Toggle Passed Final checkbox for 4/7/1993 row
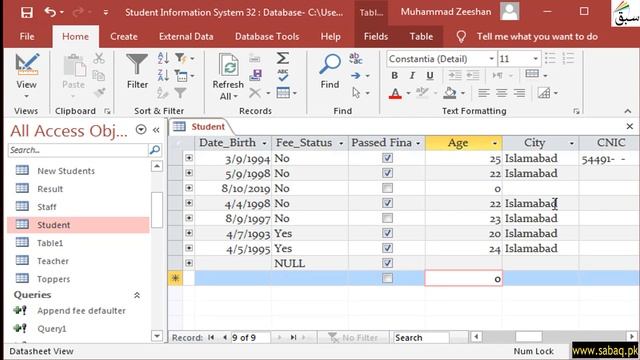The height and width of the screenshot is (360, 640). click(387, 233)
